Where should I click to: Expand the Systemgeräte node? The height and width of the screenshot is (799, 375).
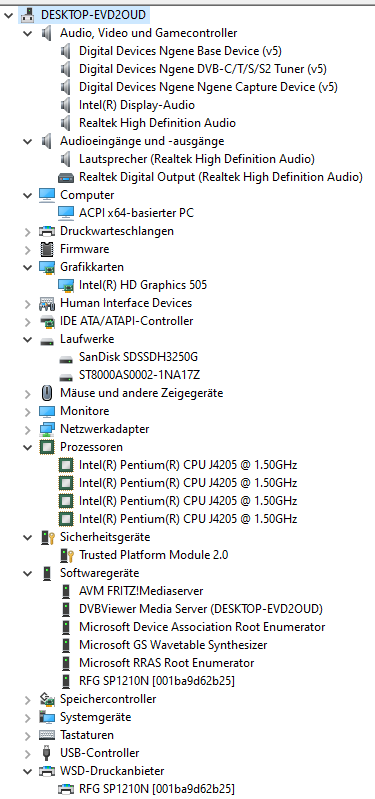tap(28, 717)
